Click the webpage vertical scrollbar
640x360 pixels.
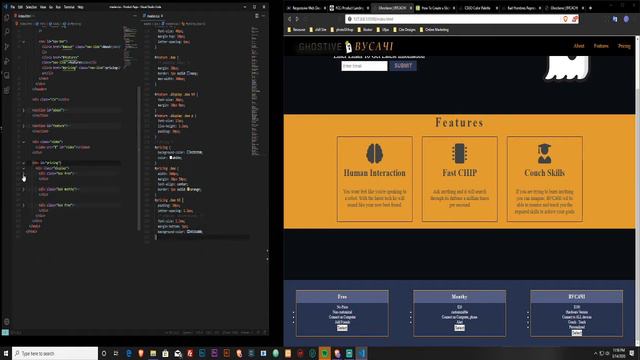(x=638, y=192)
